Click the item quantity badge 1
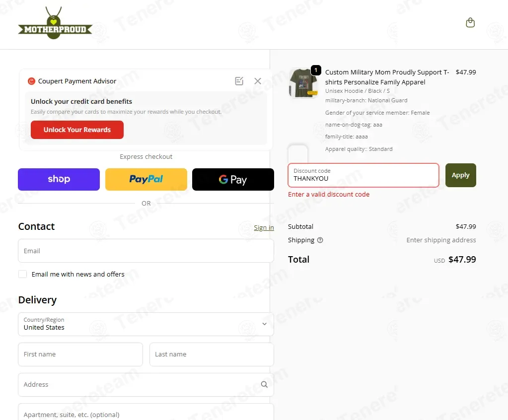This screenshot has width=508, height=420. click(x=316, y=70)
